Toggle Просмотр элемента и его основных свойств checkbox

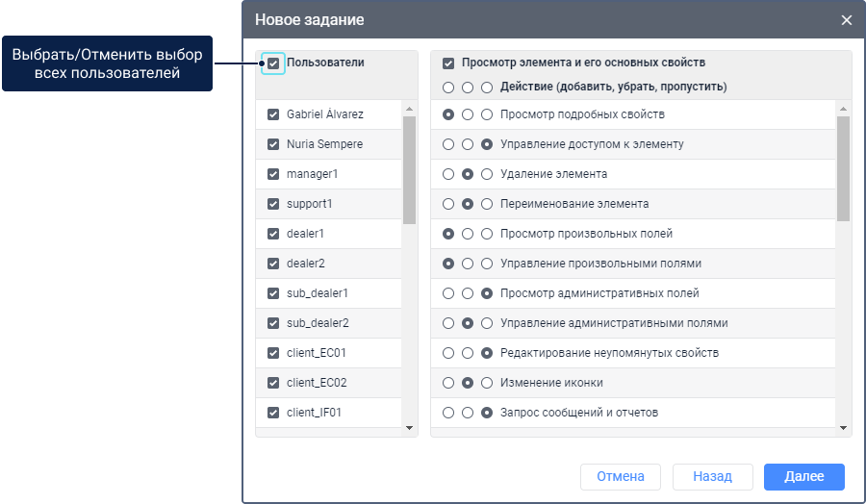click(x=448, y=63)
